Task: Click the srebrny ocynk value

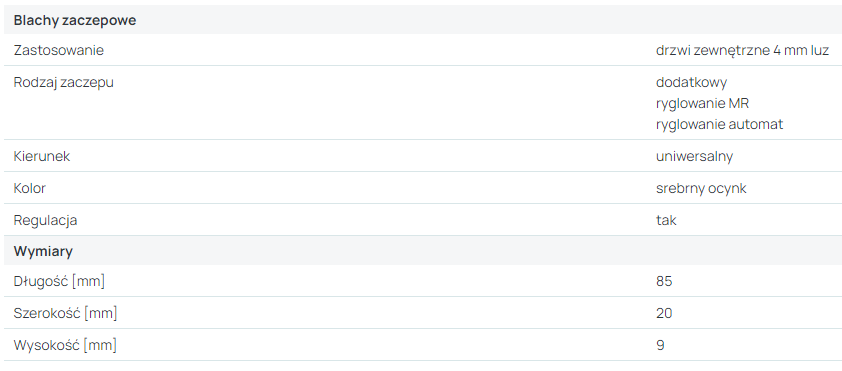Action: pyautogui.click(x=701, y=189)
